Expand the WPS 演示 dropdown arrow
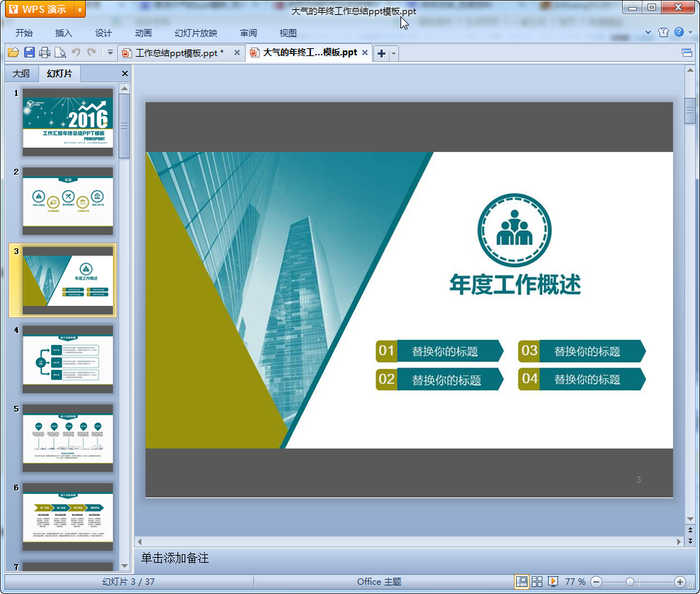700x594 pixels. (x=80, y=9)
